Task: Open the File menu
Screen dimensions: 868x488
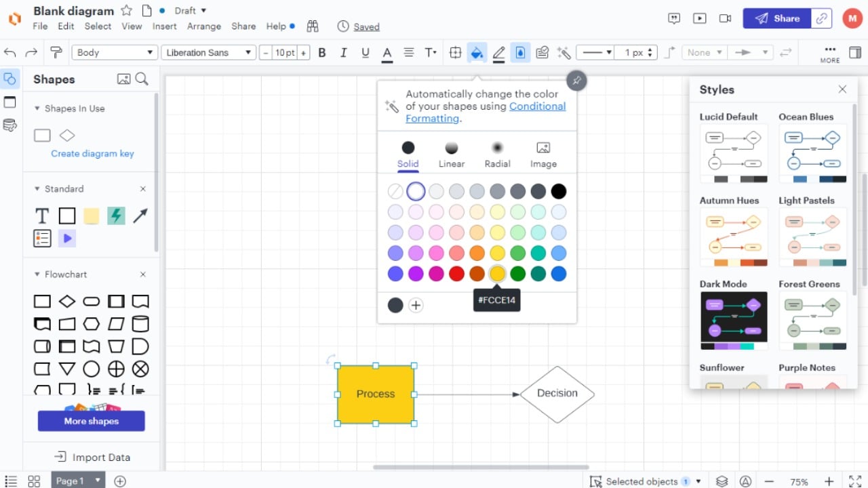Action: pyautogui.click(x=40, y=26)
